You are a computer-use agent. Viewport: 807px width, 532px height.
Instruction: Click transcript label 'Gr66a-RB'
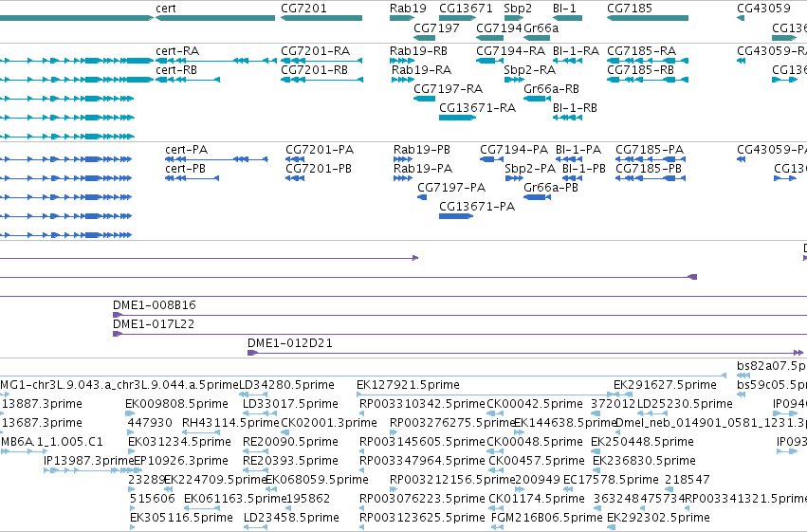pyautogui.click(x=551, y=89)
